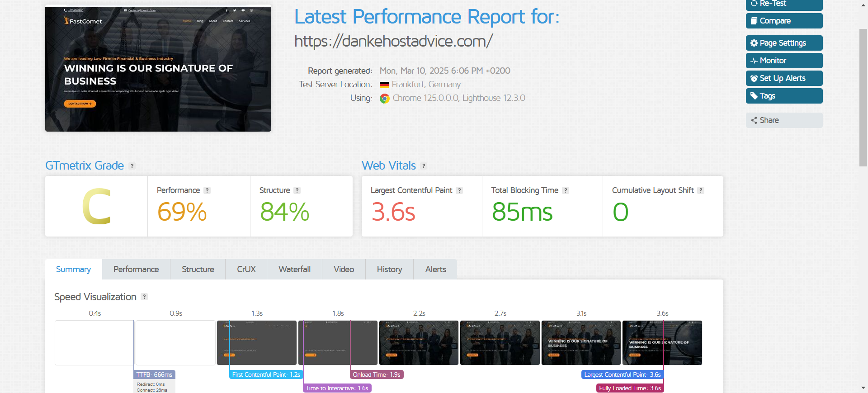The height and width of the screenshot is (393, 868).
Task: Click the pulse icon on Monitor
Action: [754, 61]
